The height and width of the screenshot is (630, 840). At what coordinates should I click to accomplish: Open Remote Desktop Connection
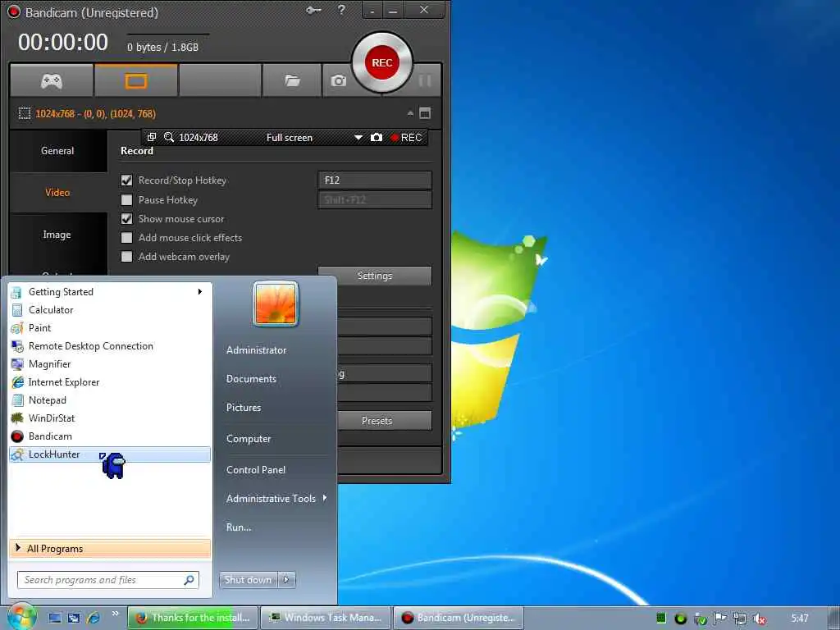110,346
